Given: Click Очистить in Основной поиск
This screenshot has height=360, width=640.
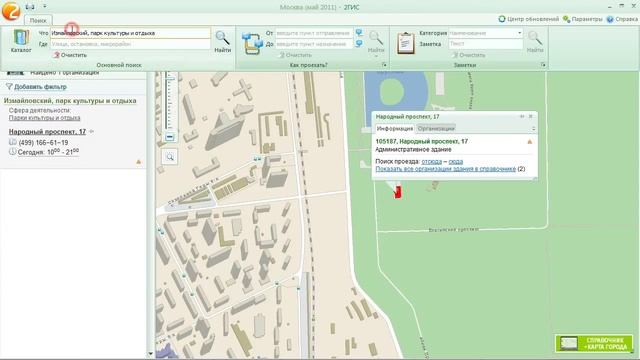Looking at the screenshot, I should click(70, 55).
